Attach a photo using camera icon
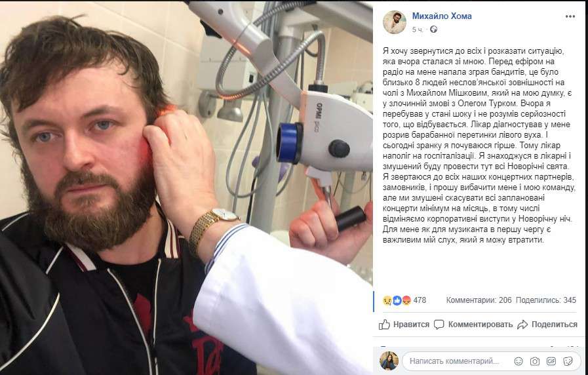 click(x=535, y=361)
